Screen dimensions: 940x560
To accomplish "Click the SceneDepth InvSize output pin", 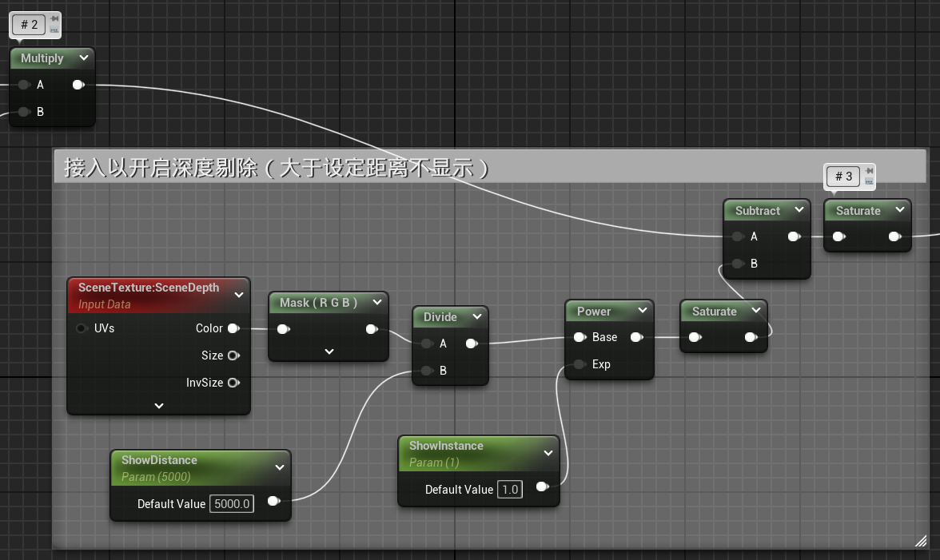I will pyautogui.click(x=233, y=383).
